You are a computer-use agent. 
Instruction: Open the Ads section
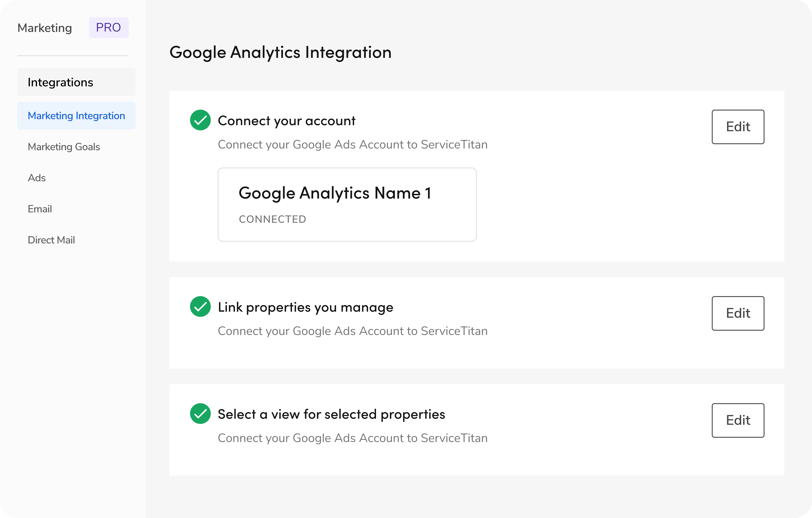(x=36, y=178)
